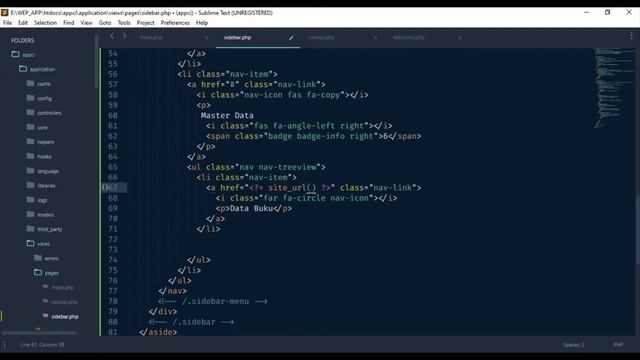Click the sidebar horizontal scrollbar

40,333
